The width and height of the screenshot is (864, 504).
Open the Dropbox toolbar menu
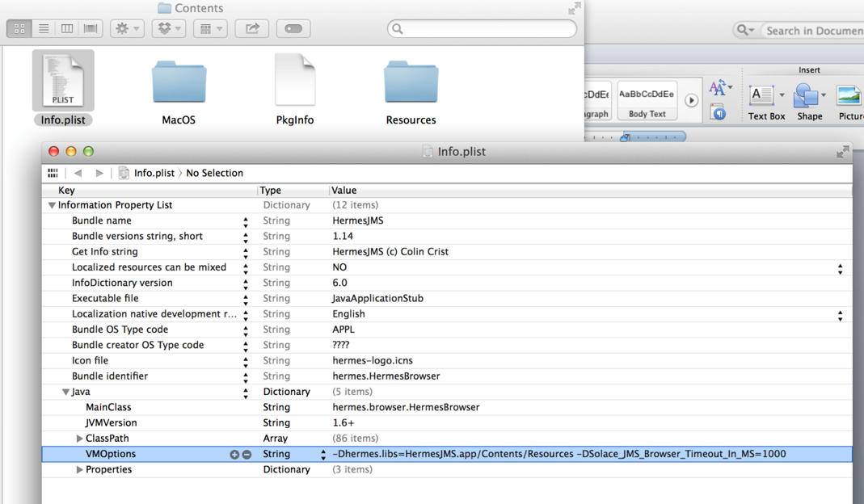pos(168,28)
